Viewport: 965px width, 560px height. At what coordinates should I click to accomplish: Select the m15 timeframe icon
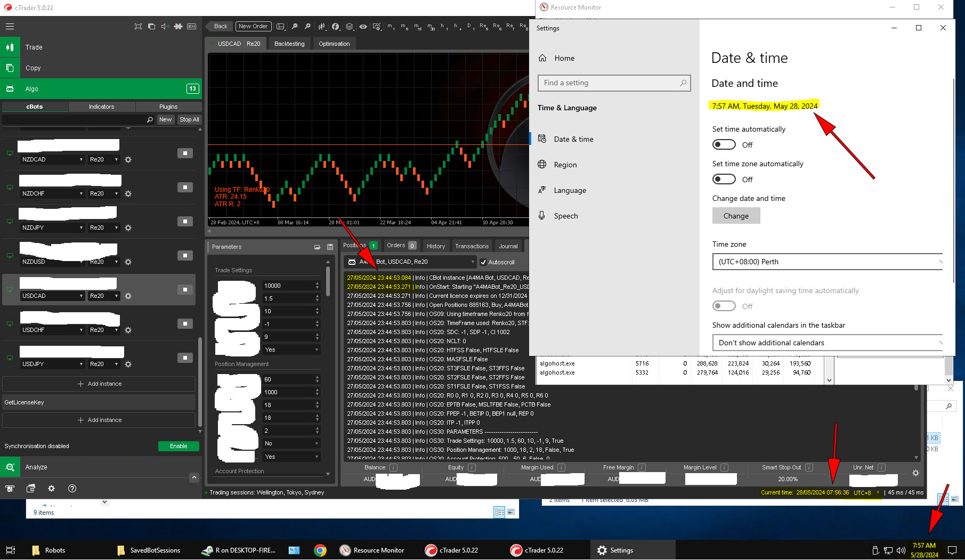(x=418, y=26)
